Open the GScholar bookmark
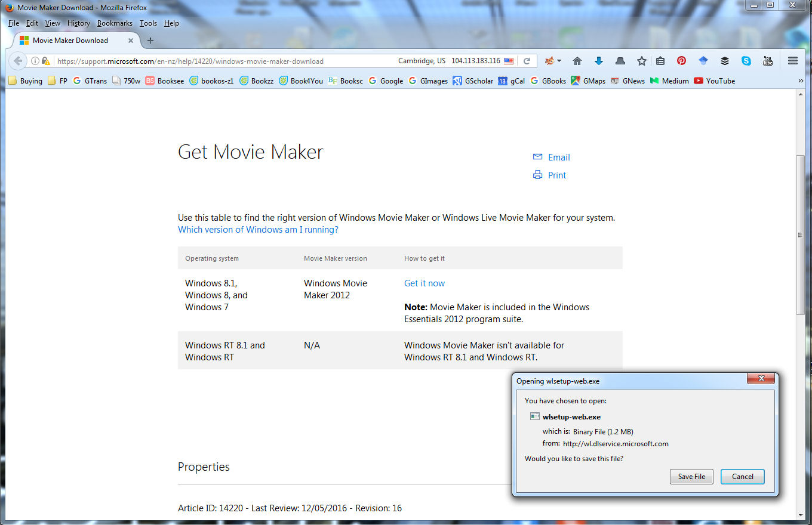The image size is (812, 525). tap(473, 81)
